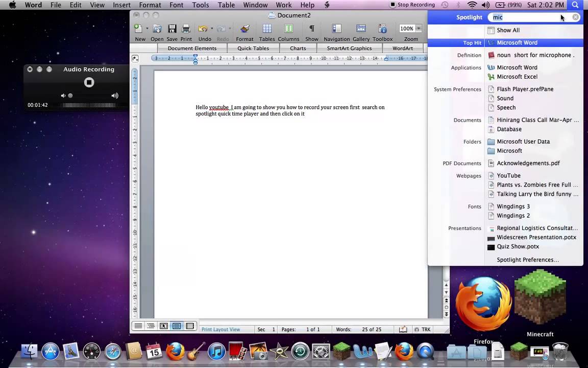Switch to Quick Tables tab
The width and height of the screenshot is (588, 368).
[253, 48]
